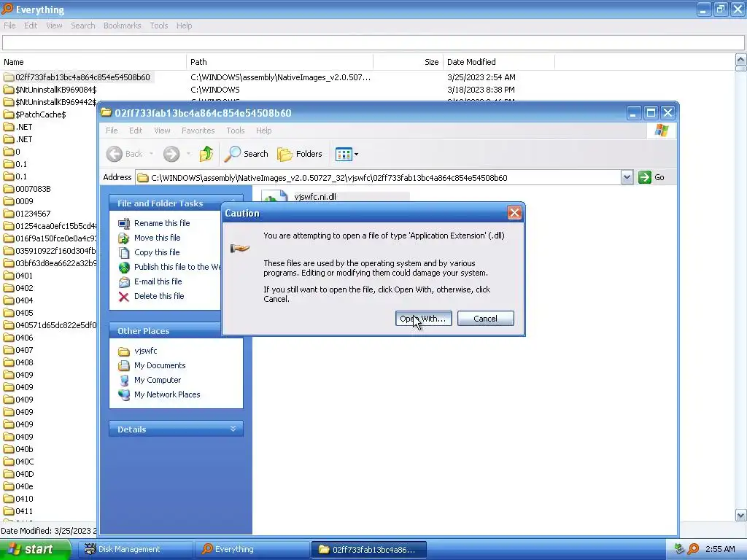
Task: Sort Everything results by Size column
Action: coord(408,62)
